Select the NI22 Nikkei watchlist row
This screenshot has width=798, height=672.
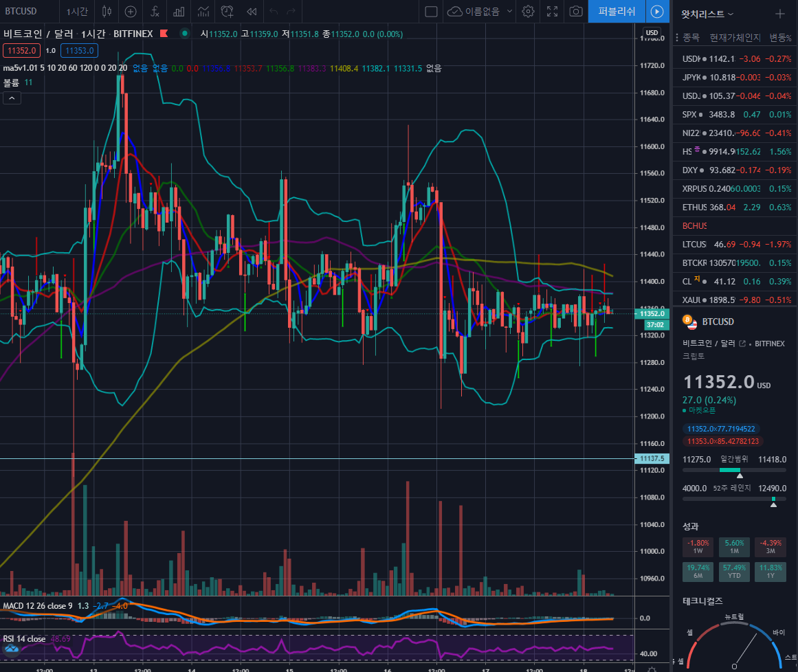735,133
